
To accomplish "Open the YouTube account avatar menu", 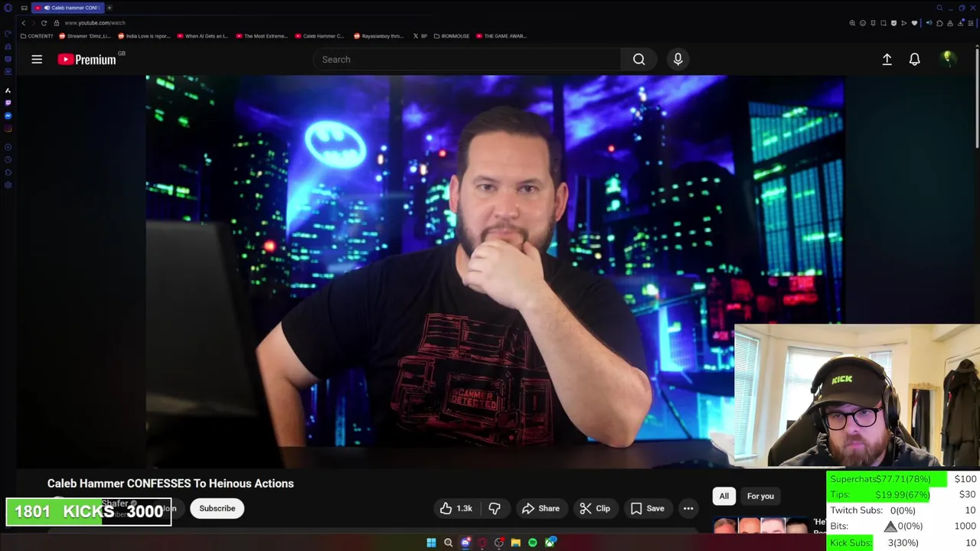I will coord(948,59).
